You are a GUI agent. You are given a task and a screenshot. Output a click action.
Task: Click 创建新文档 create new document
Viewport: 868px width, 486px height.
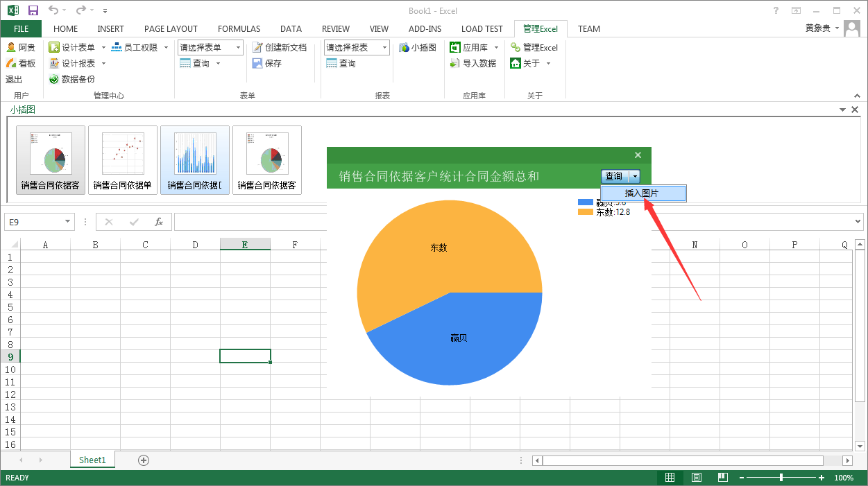point(279,47)
